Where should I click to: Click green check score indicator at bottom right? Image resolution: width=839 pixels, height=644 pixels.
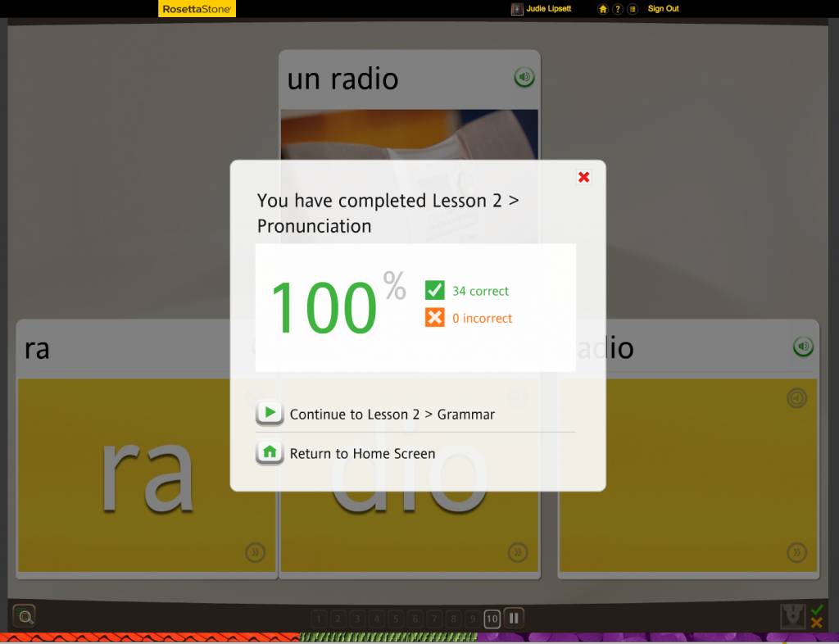pos(817,610)
